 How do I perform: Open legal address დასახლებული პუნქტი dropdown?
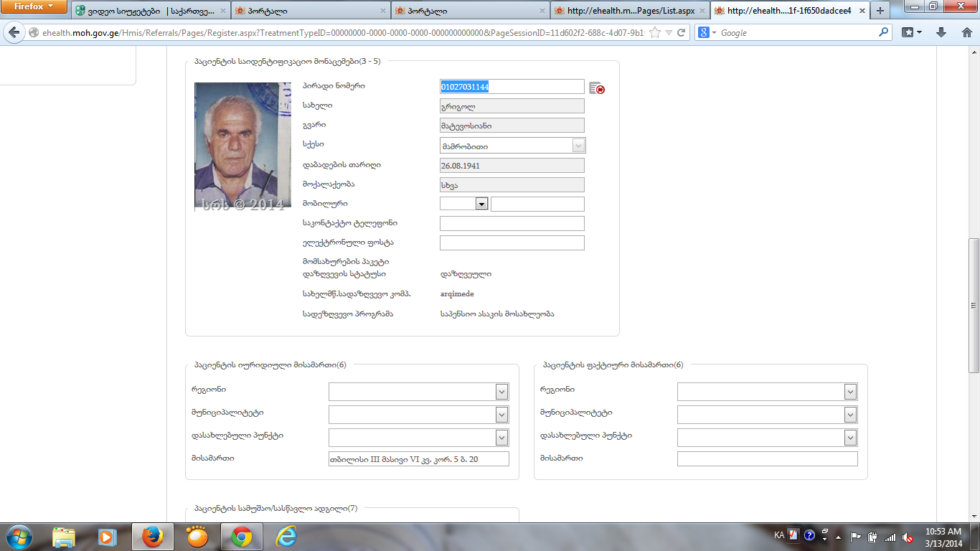(x=501, y=438)
